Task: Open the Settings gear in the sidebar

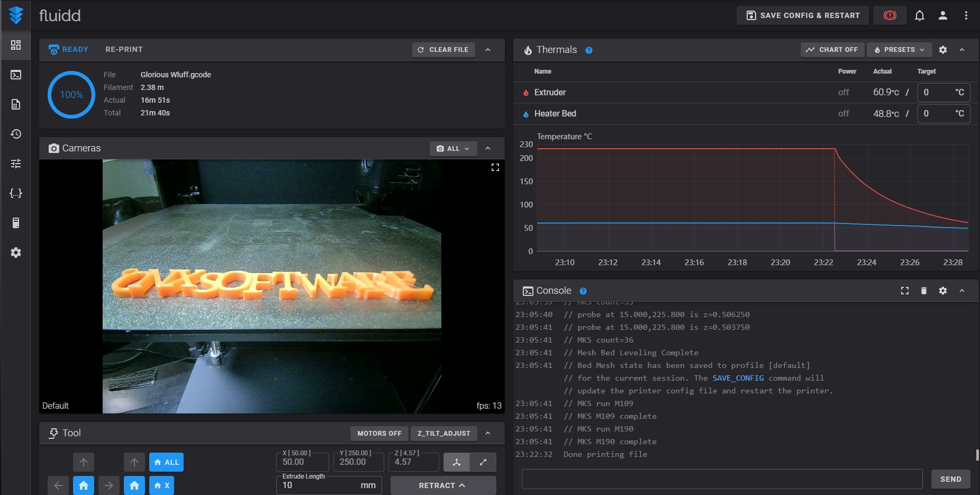Action: 16,253
